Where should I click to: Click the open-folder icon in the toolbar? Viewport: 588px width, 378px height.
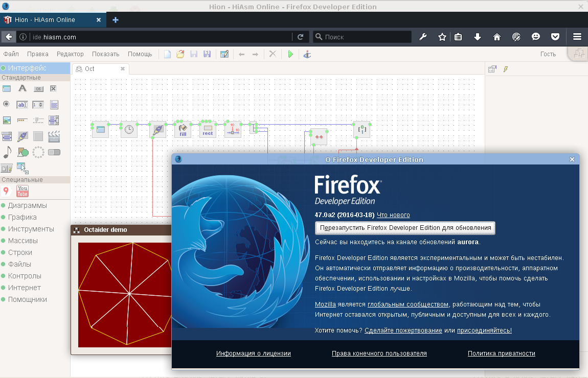pyautogui.click(x=180, y=54)
